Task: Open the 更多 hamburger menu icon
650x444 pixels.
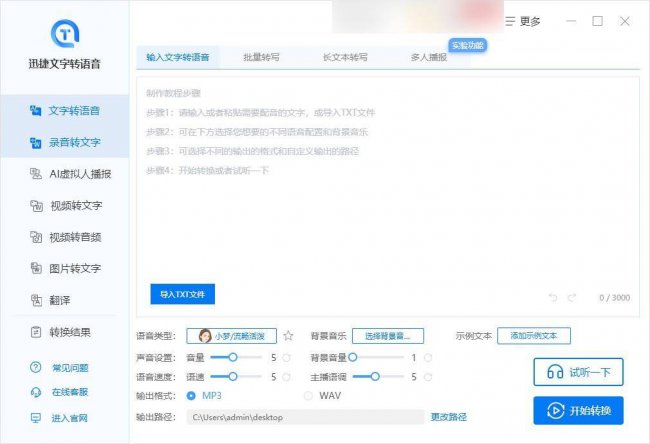Action: pyautogui.click(x=510, y=21)
